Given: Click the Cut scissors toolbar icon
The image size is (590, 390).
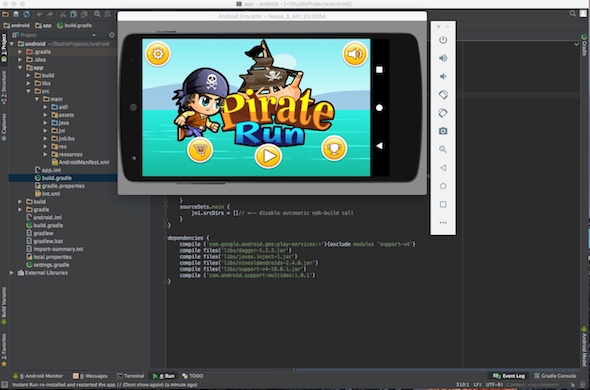Looking at the screenshot, I should click(63, 14).
